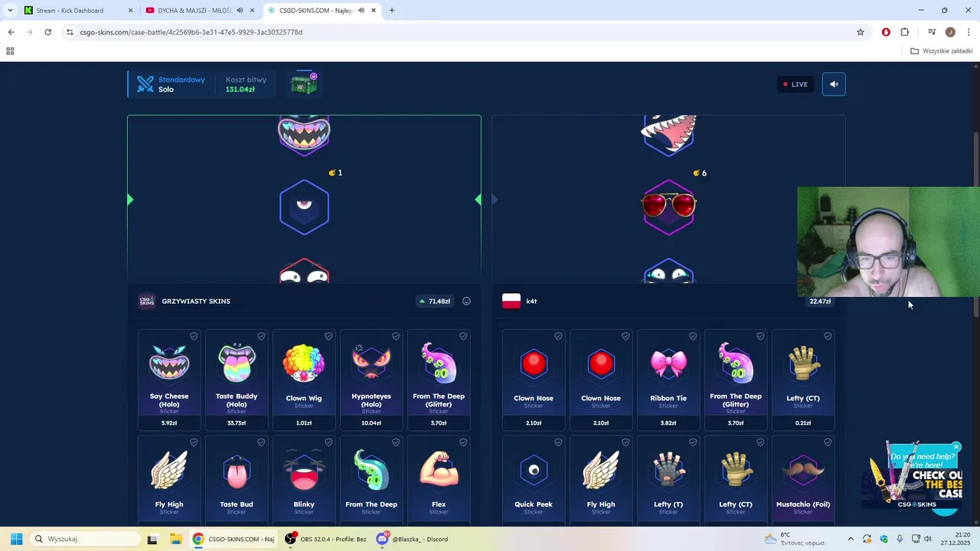980x551 pixels.
Task: Open OBS 32.0.4 from the taskbar
Action: click(x=325, y=539)
